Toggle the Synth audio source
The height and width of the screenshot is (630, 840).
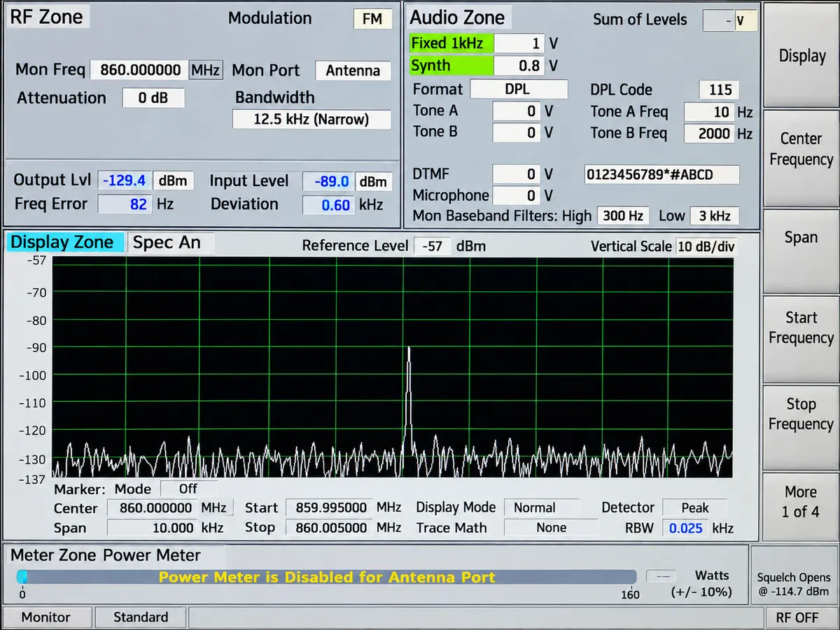click(x=451, y=65)
